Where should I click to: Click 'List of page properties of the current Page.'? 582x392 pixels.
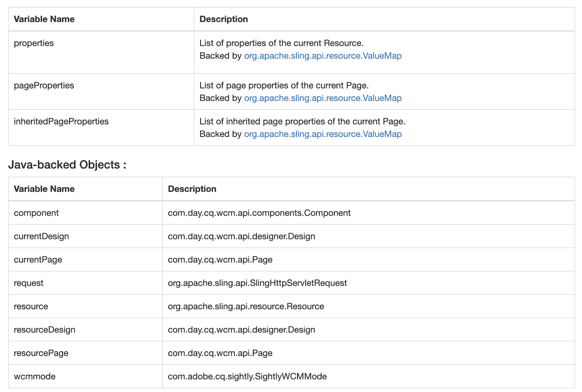[x=284, y=85]
